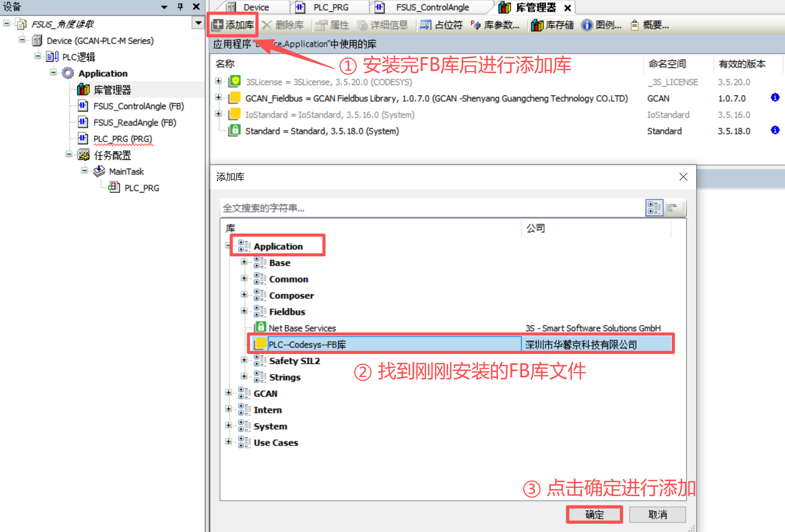Click the full-text search field 全文搜索的字符串
The height and width of the screenshot is (532, 785).
point(432,208)
